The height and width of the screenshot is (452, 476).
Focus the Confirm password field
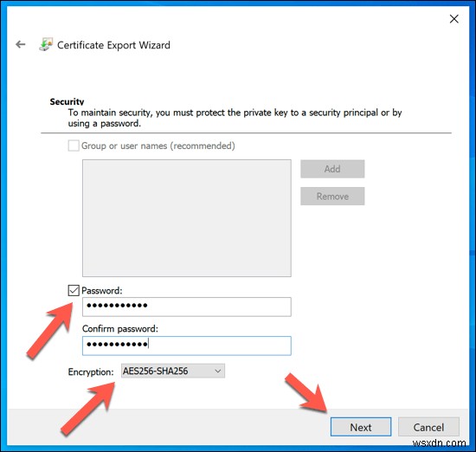[187, 345]
